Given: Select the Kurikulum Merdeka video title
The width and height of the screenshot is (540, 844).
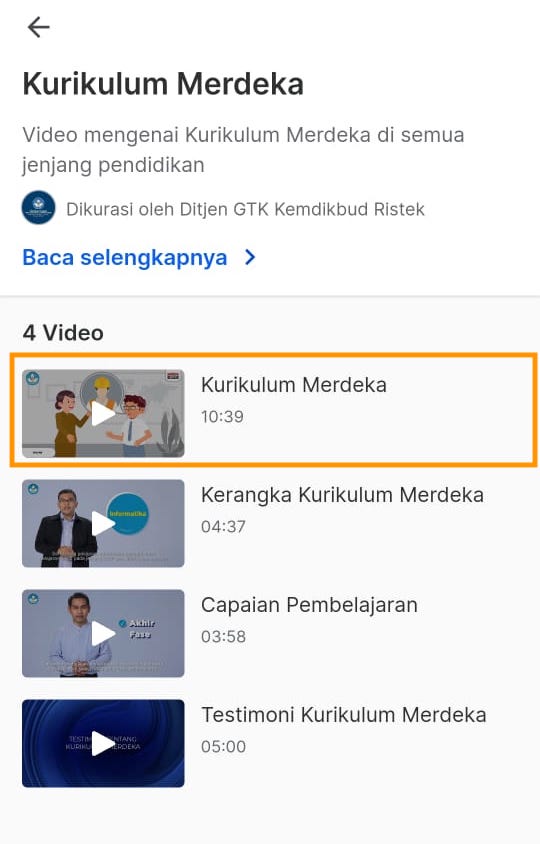Looking at the screenshot, I should 293,385.
